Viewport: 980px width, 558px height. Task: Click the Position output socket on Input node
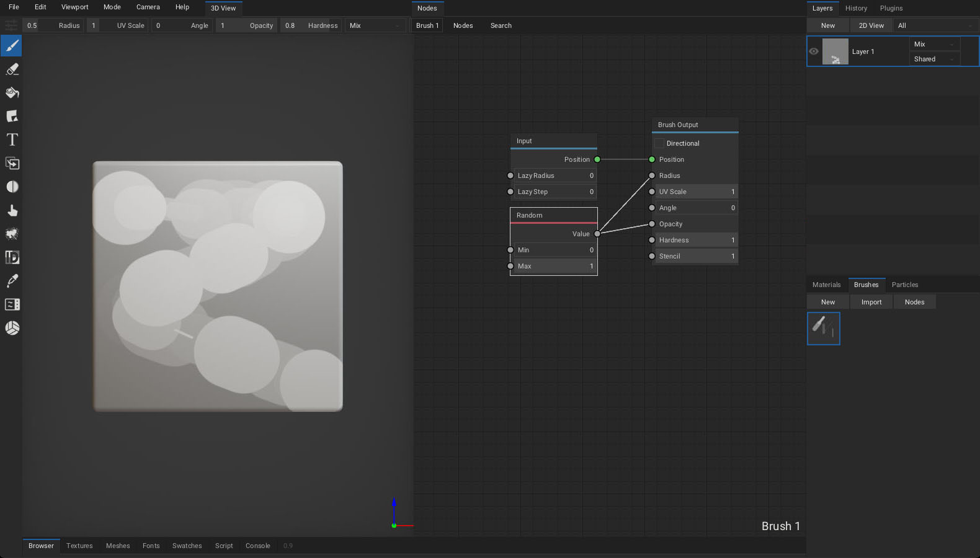597,159
